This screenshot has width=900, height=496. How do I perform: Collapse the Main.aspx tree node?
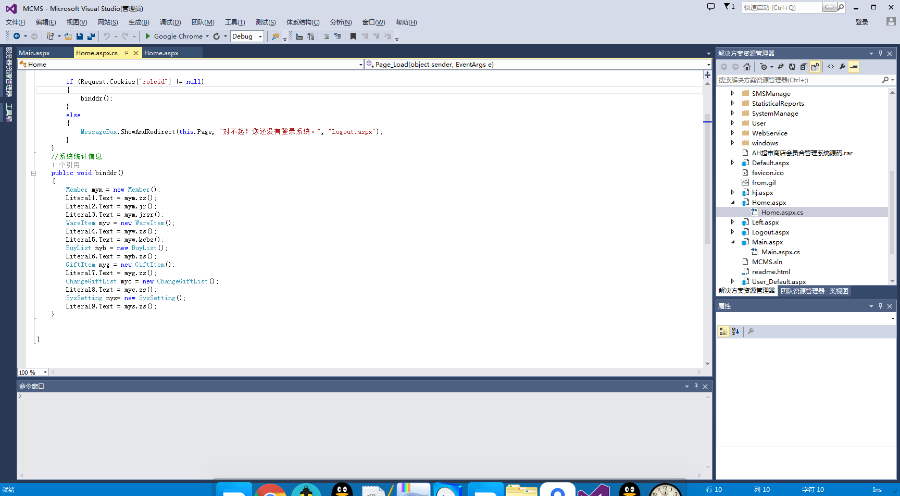tap(732, 242)
